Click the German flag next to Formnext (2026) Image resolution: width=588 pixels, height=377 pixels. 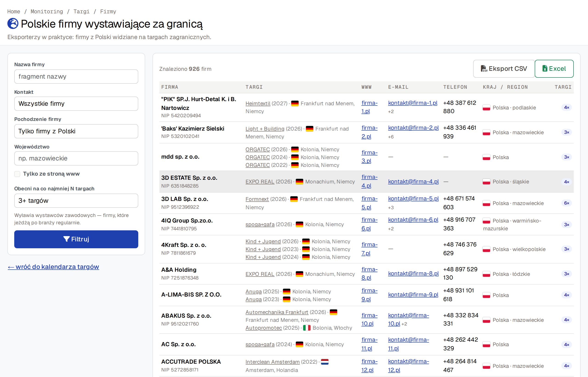294,199
